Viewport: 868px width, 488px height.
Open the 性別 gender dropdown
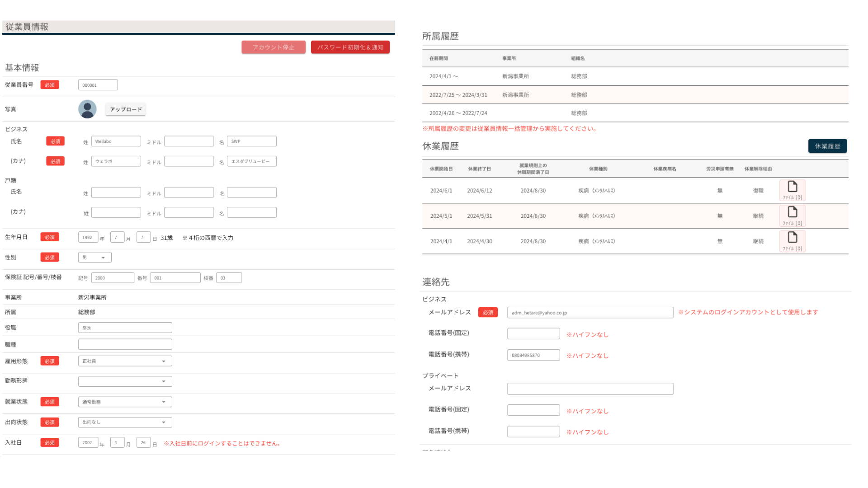tap(94, 258)
